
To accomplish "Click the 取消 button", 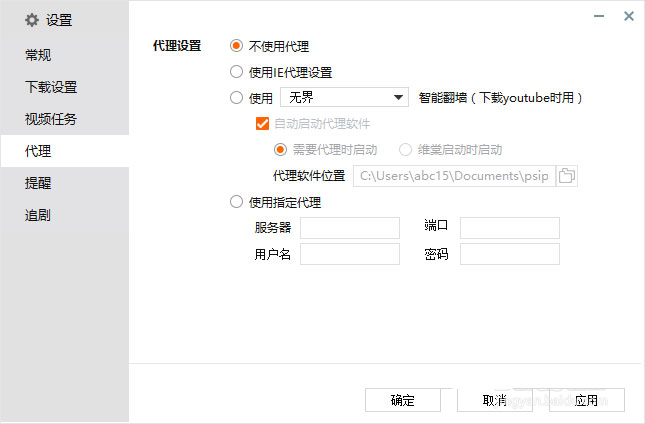I will pos(495,400).
